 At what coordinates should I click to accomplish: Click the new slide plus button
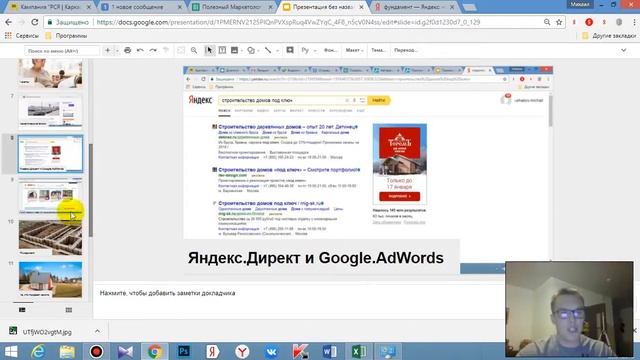coord(108,50)
